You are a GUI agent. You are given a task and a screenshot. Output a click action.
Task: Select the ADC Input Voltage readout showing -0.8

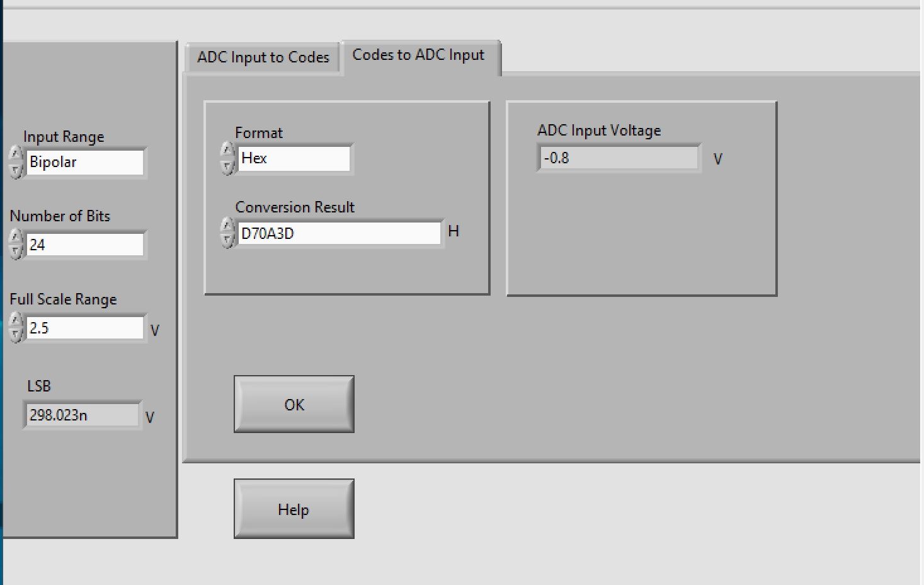click(x=618, y=159)
